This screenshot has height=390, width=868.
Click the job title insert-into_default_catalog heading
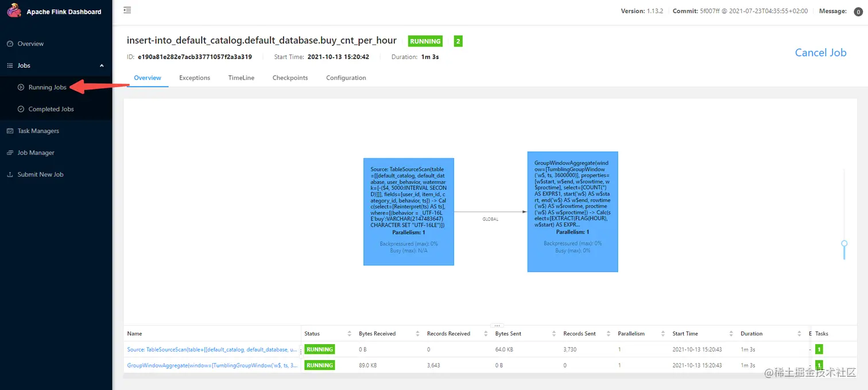tap(262, 41)
